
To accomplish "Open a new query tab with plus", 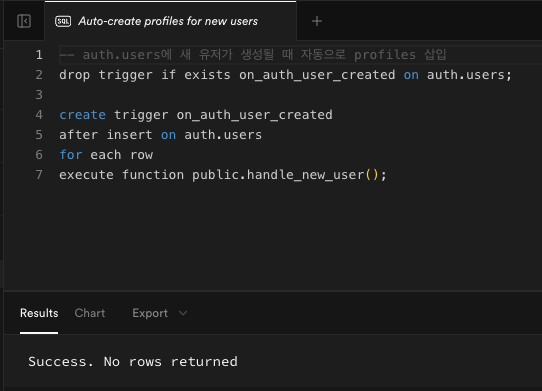I will pyautogui.click(x=317, y=21).
